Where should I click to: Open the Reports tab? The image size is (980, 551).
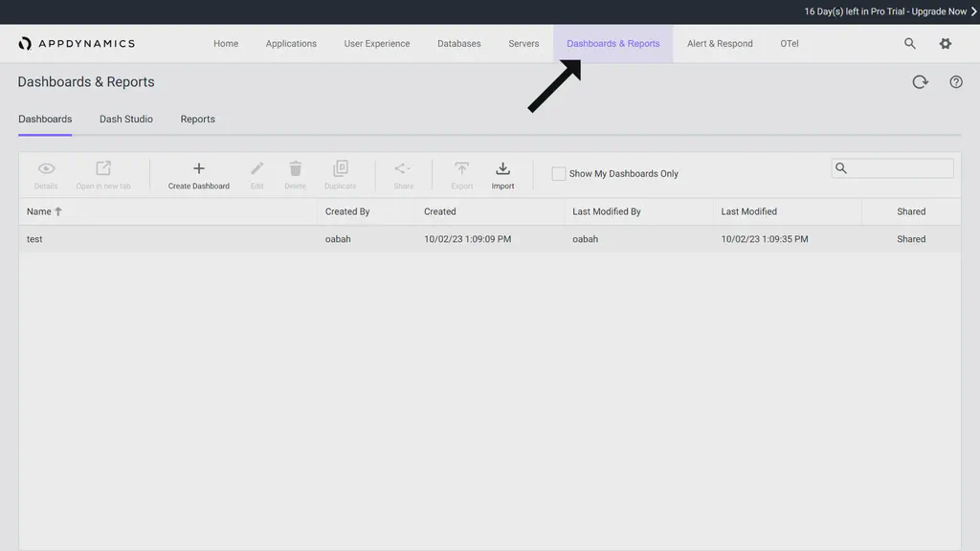pos(197,119)
